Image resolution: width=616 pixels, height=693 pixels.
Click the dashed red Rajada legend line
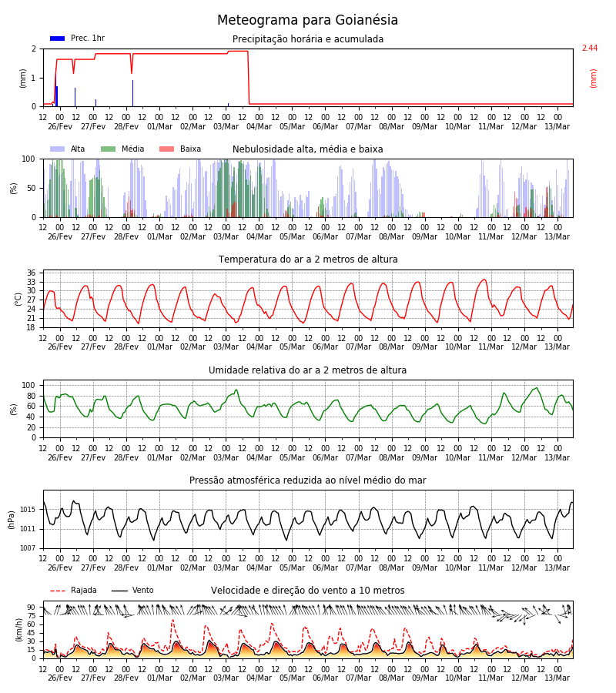(x=58, y=591)
